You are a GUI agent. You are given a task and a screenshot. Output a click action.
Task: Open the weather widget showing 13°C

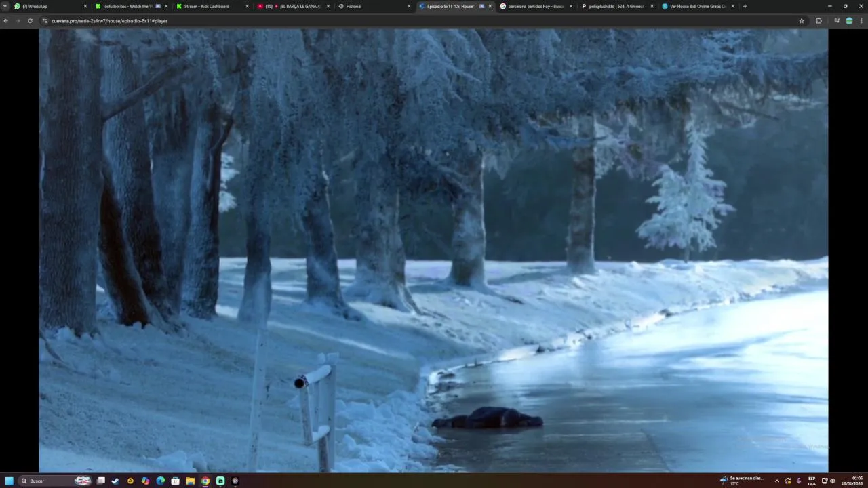742,481
